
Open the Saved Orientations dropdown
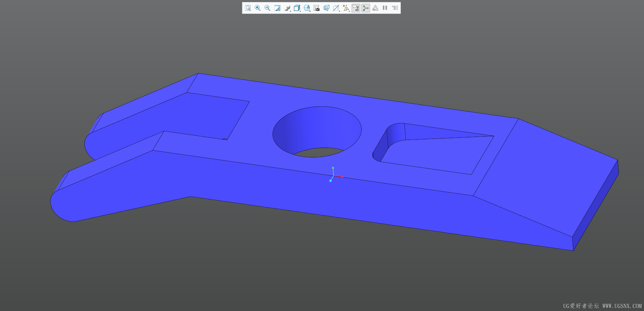(307, 8)
